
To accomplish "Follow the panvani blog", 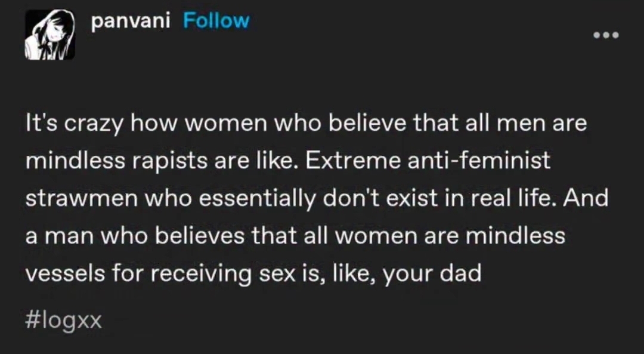I will pyautogui.click(x=216, y=20).
